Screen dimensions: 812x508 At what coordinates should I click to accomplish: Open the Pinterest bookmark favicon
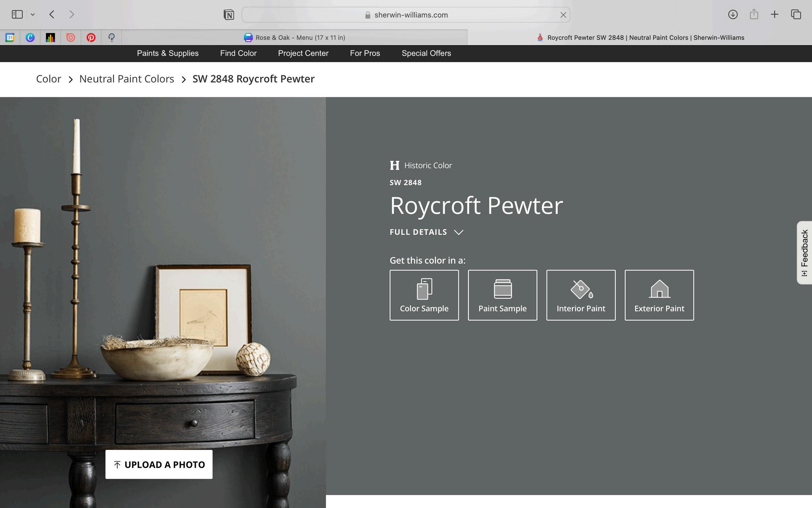91,37
